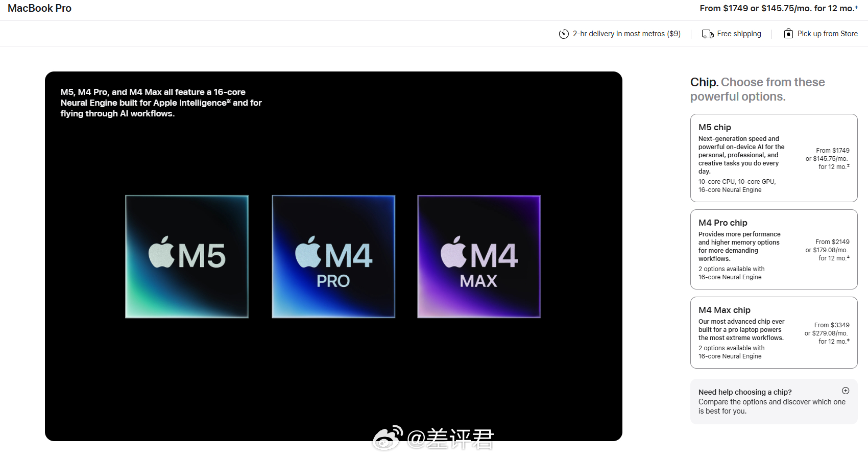This screenshot has height=459, width=868.
Task: Click the Neural Engine description headline in the gallery
Action: coord(161,103)
